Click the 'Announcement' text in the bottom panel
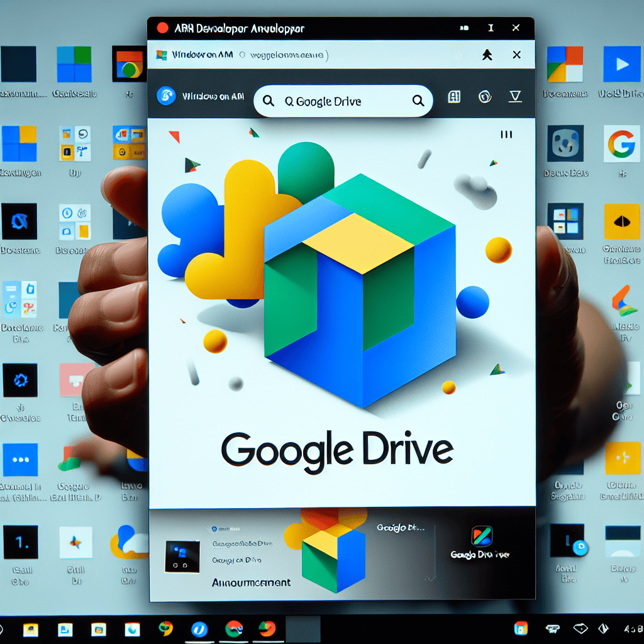 (x=252, y=582)
